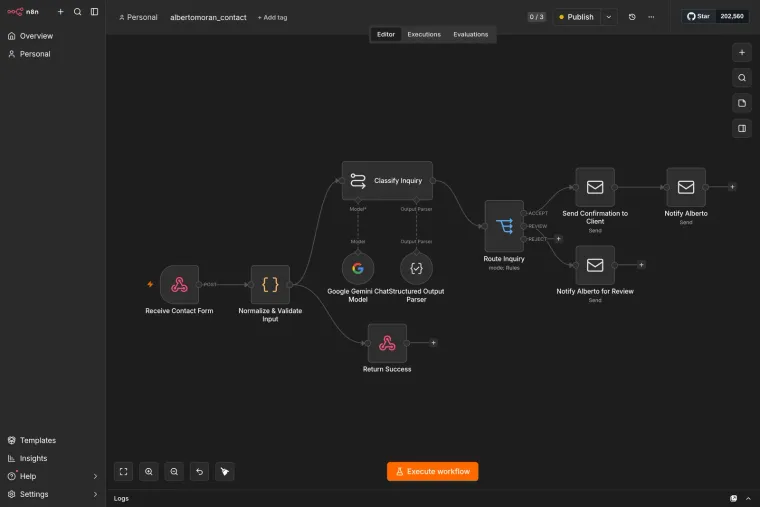Switch to the Executions tab

pos(424,34)
